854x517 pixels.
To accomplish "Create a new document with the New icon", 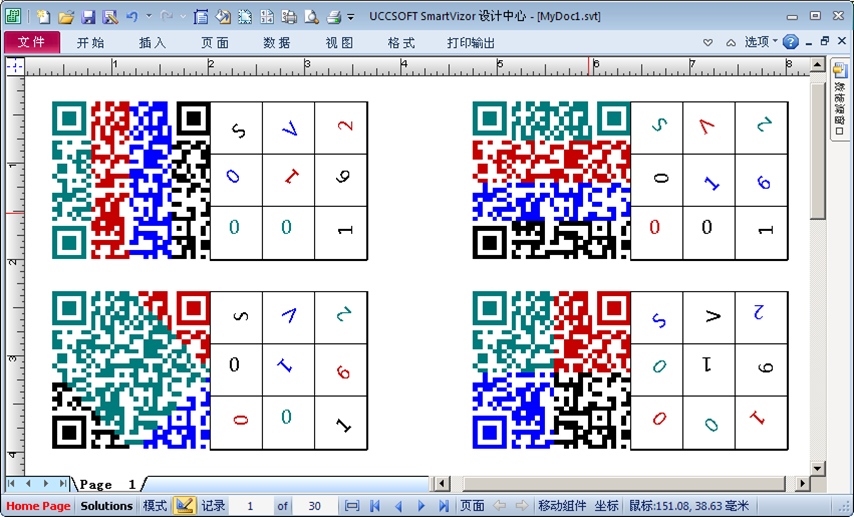I will point(44,17).
